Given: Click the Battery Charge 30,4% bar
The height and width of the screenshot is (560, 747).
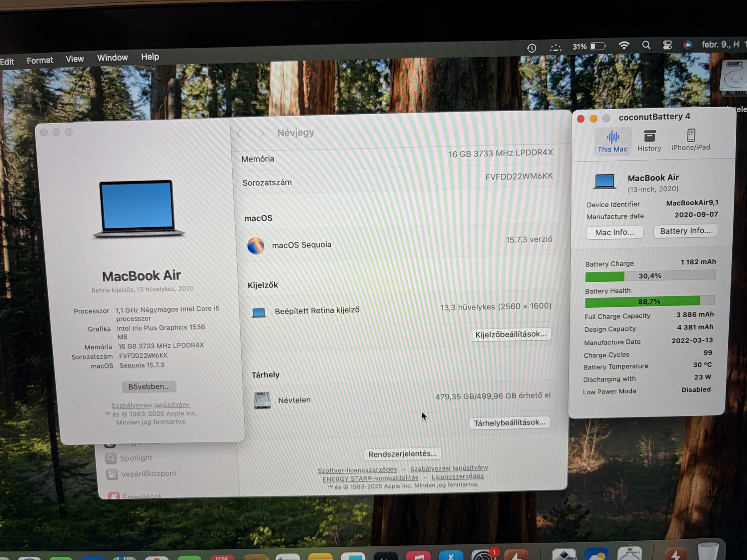Looking at the screenshot, I should (x=650, y=276).
